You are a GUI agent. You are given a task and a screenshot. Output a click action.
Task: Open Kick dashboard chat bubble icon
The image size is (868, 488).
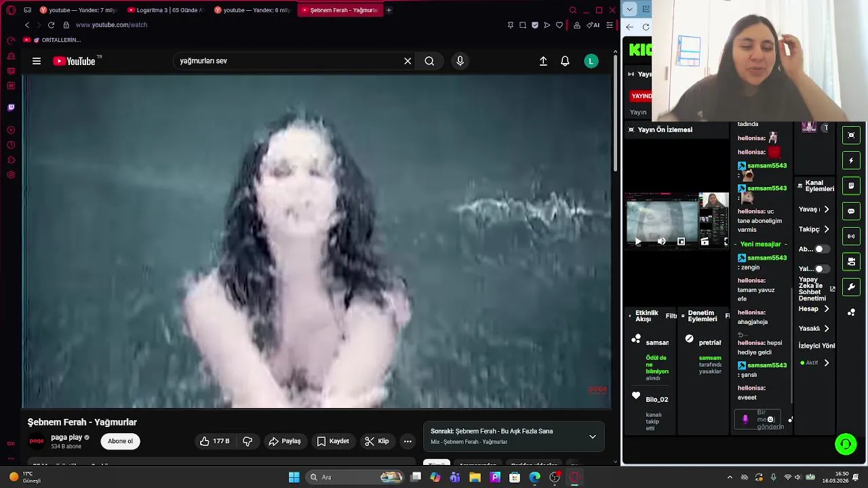pos(851,211)
